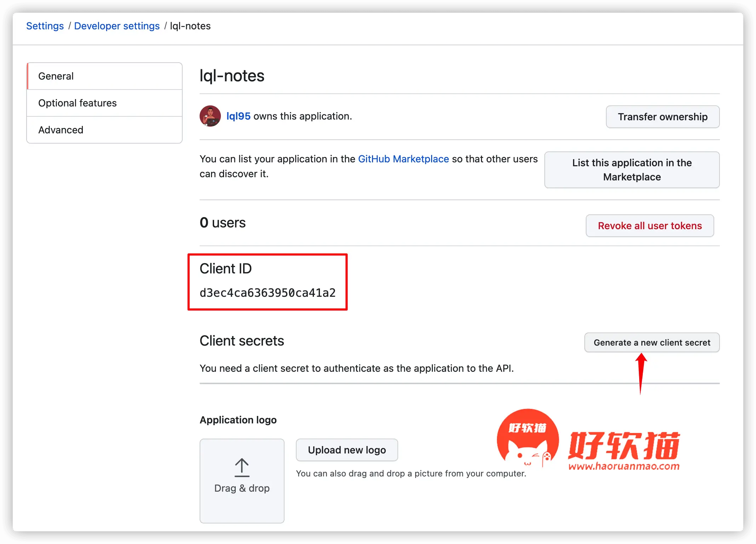This screenshot has height=544, width=756.
Task: Click the Transfer ownership button
Action: [x=663, y=117]
